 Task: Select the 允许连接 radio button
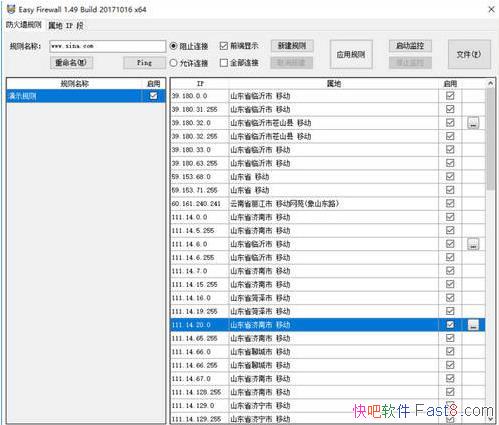click(x=189, y=63)
